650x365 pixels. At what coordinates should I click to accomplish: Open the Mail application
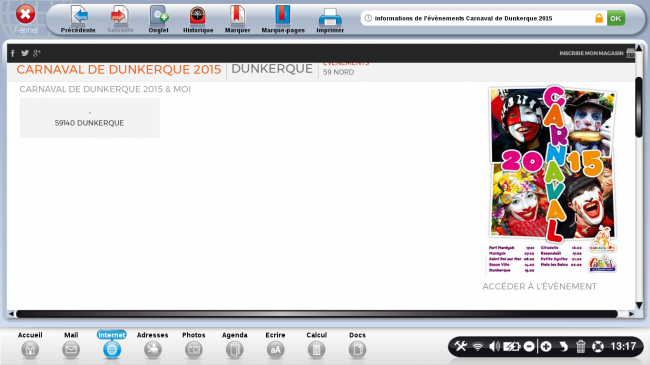pyautogui.click(x=71, y=345)
